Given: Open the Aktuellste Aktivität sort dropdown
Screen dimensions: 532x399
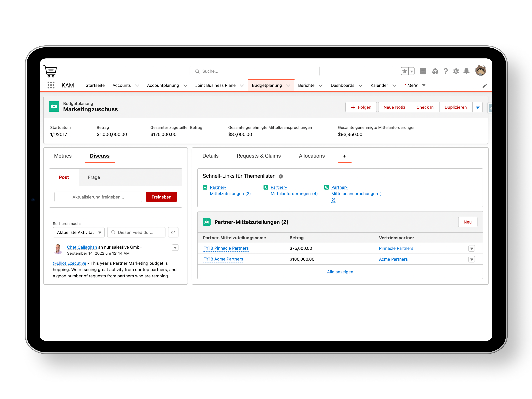Looking at the screenshot, I should click(79, 232).
